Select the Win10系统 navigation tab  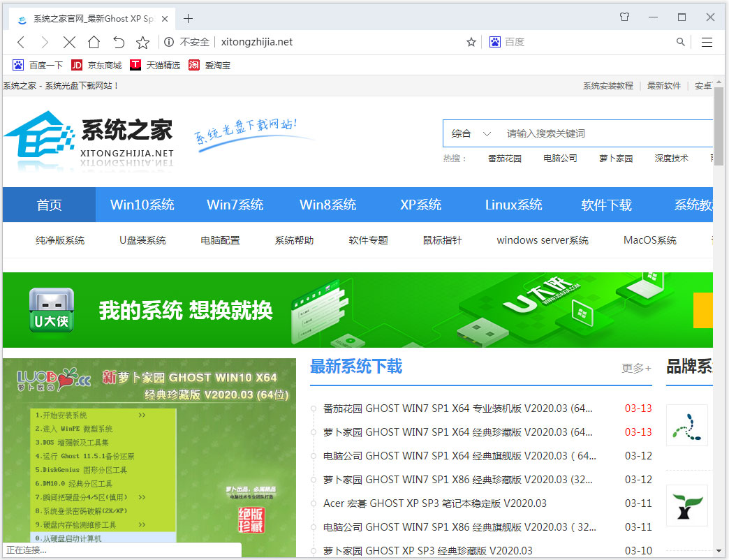142,205
